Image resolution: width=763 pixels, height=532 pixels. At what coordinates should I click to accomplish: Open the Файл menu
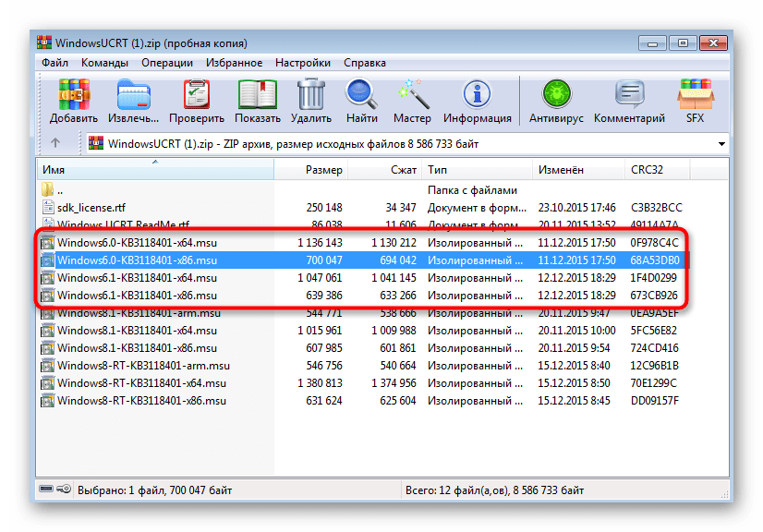click(54, 63)
